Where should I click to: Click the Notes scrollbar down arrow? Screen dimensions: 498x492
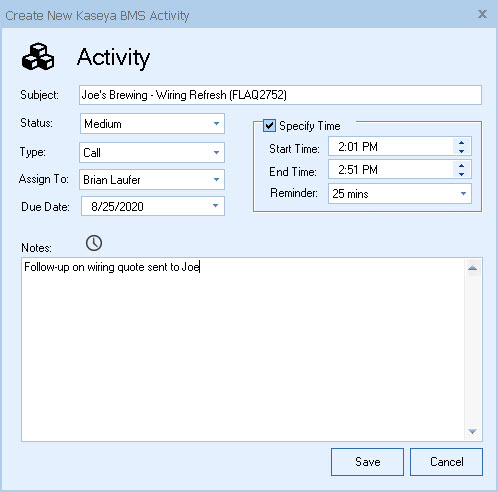pyautogui.click(x=472, y=431)
